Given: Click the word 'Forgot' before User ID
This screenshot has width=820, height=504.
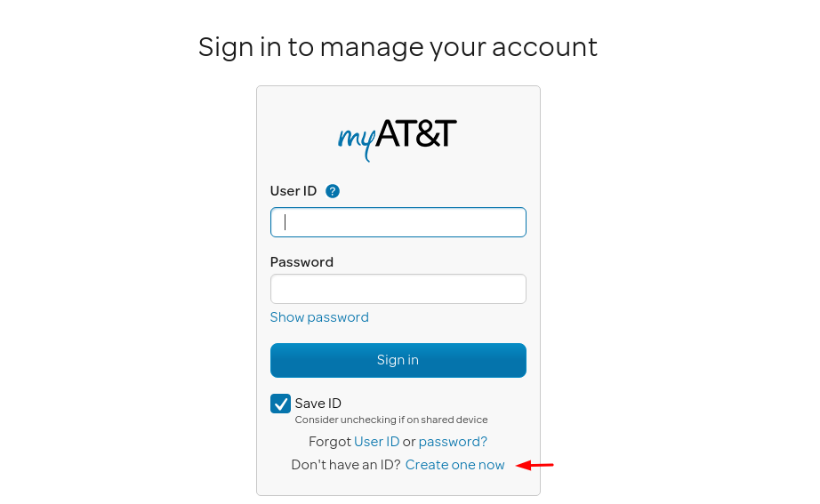Looking at the screenshot, I should point(330,442).
